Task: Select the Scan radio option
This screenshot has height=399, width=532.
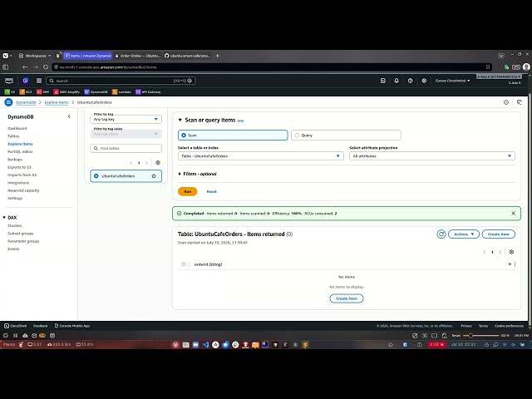Action: click(x=184, y=135)
